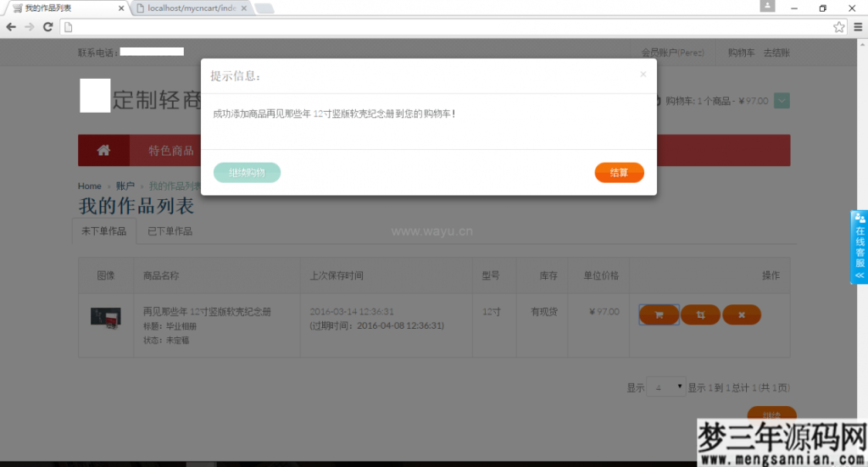Click the 上次保存时间 column header
Image resolution: width=868 pixels, height=467 pixels.
pos(337,275)
